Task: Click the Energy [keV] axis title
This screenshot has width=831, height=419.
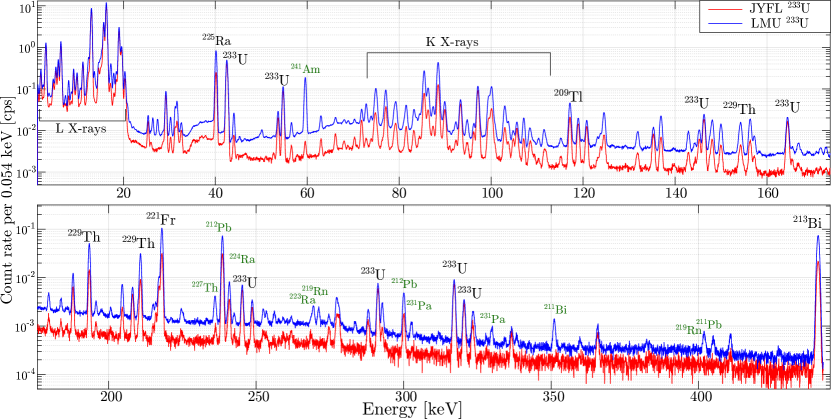Action: pos(412,409)
